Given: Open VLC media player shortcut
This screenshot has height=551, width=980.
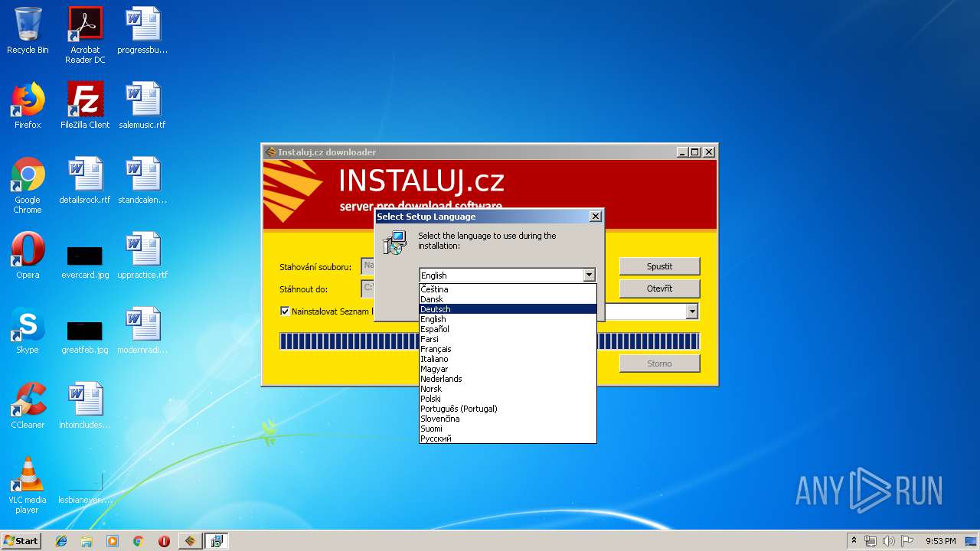Looking at the screenshot, I should point(28,485).
